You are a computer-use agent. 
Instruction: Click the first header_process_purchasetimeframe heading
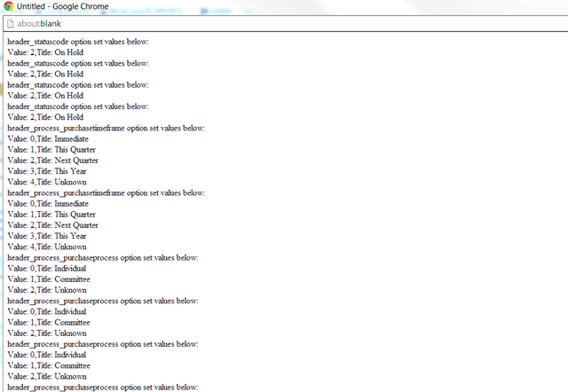coord(106,128)
